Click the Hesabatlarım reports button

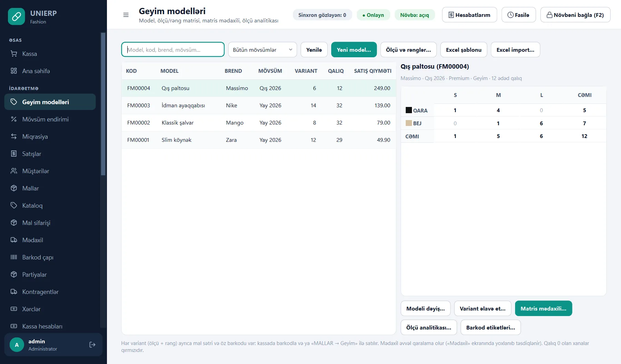470,15
